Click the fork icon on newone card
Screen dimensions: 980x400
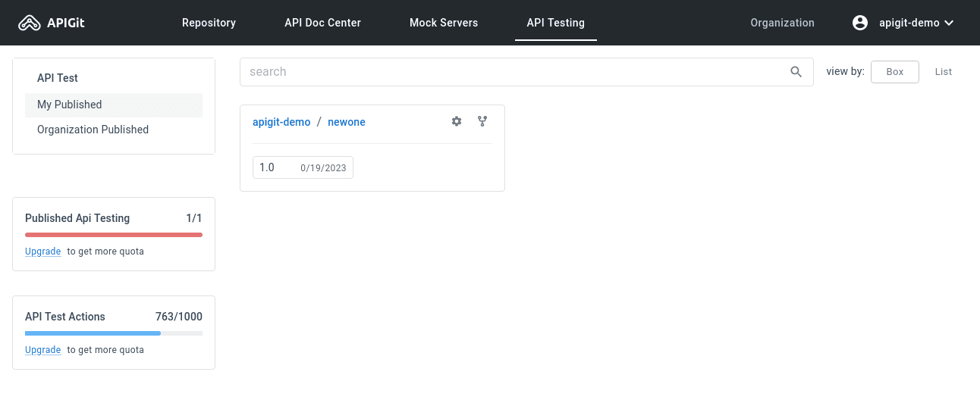(482, 121)
